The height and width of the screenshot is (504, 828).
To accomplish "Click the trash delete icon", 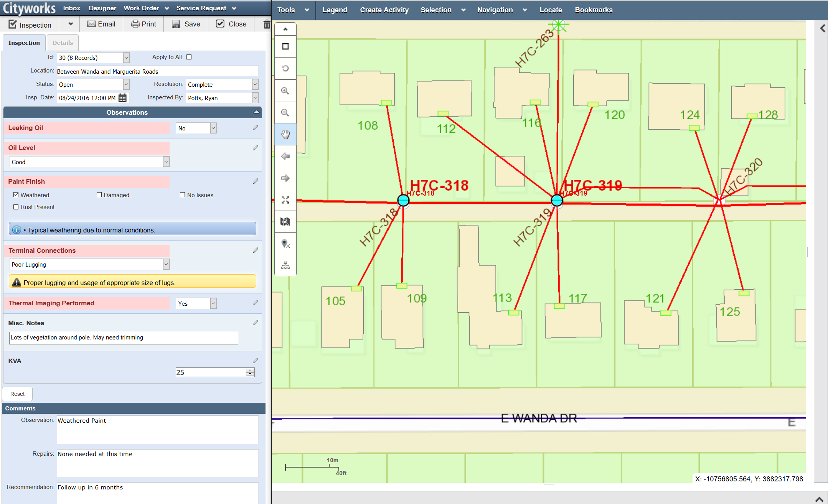I will [x=267, y=24].
